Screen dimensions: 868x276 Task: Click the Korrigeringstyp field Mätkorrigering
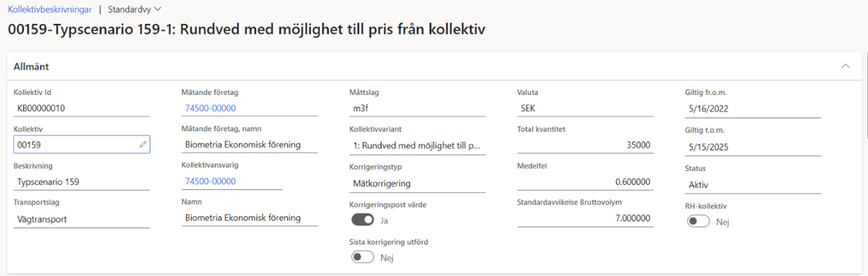point(417,184)
